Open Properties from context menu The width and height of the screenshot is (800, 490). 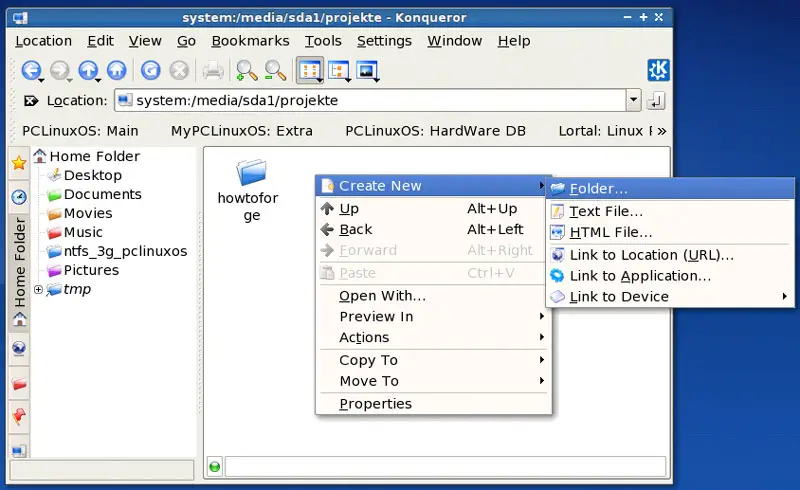[433, 404]
